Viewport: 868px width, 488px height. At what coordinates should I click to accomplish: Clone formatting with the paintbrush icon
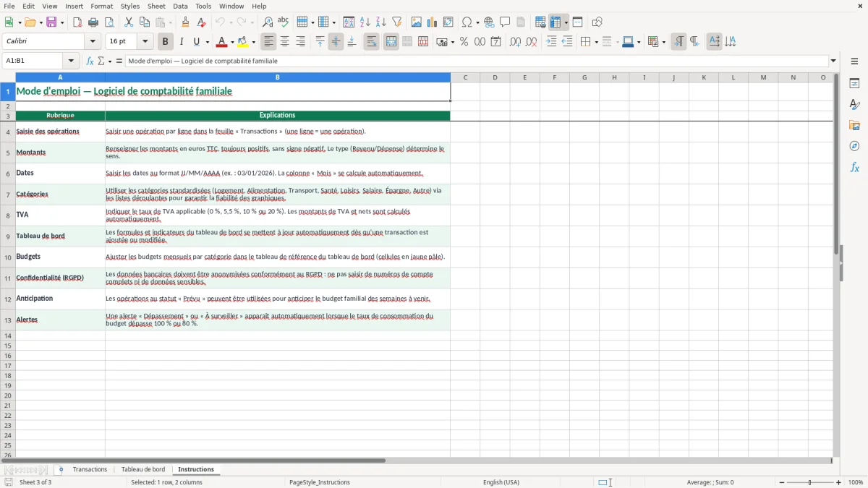[x=186, y=22]
